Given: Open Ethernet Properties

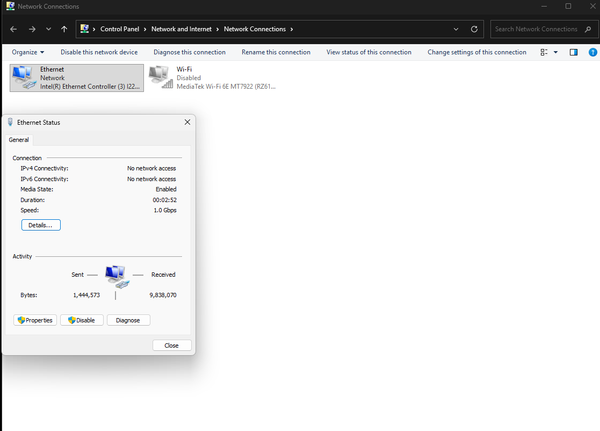Looking at the screenshot, I should click(35, 320).
